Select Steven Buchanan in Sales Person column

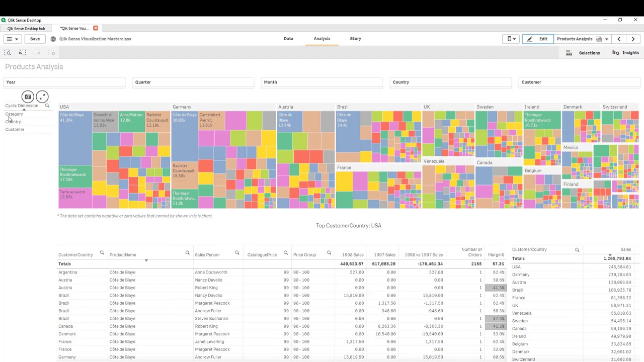211,319
